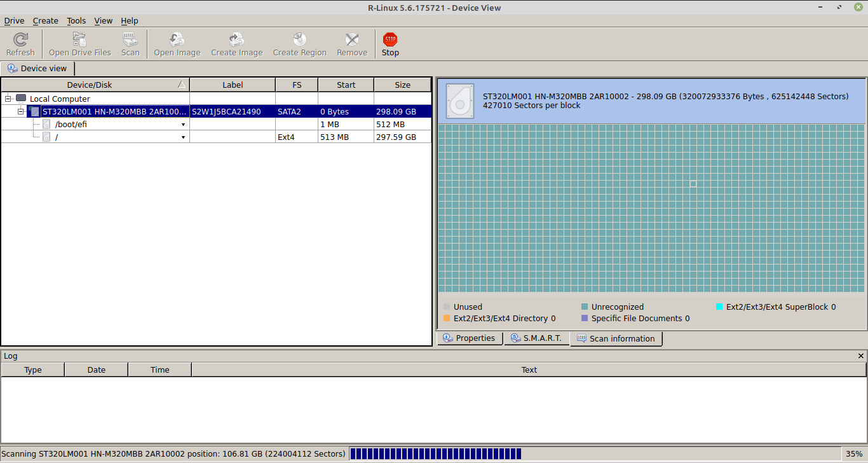This screenshot has width=868, height=463.
Task: Select the /boot/efi partition row
Action: [x=216, y=124]
